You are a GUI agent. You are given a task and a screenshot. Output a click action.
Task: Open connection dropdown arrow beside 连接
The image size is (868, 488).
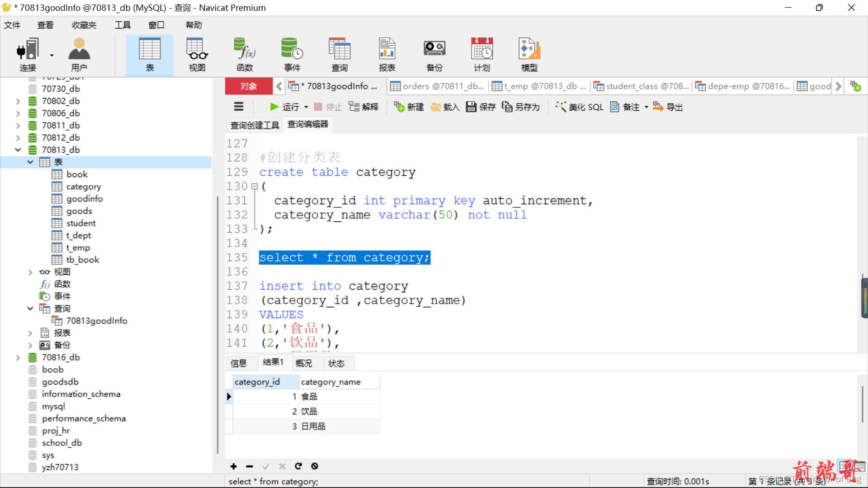pyautogui.click(x=52, y=55)
